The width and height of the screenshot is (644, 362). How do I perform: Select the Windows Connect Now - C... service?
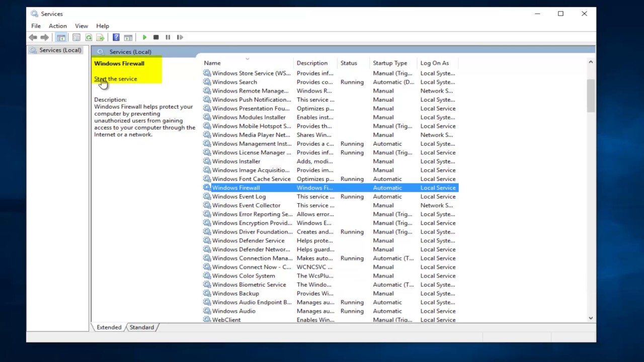click(330, 267)
